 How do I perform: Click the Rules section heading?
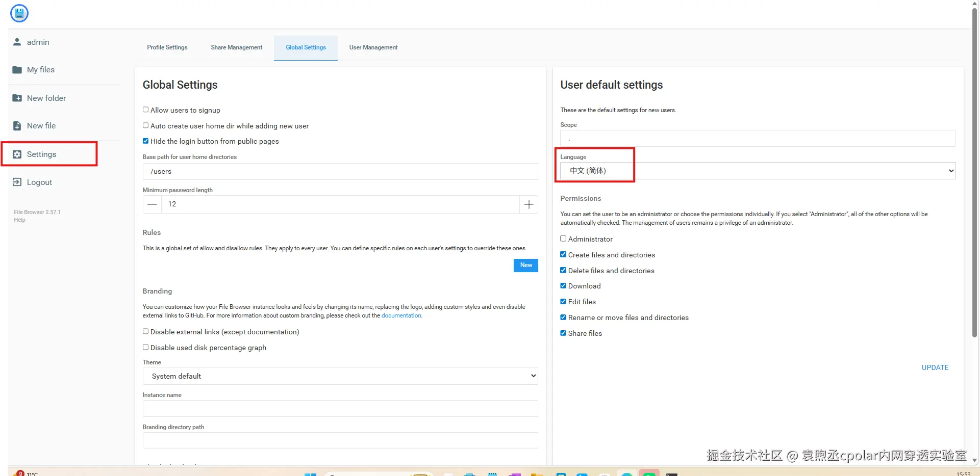152,232
